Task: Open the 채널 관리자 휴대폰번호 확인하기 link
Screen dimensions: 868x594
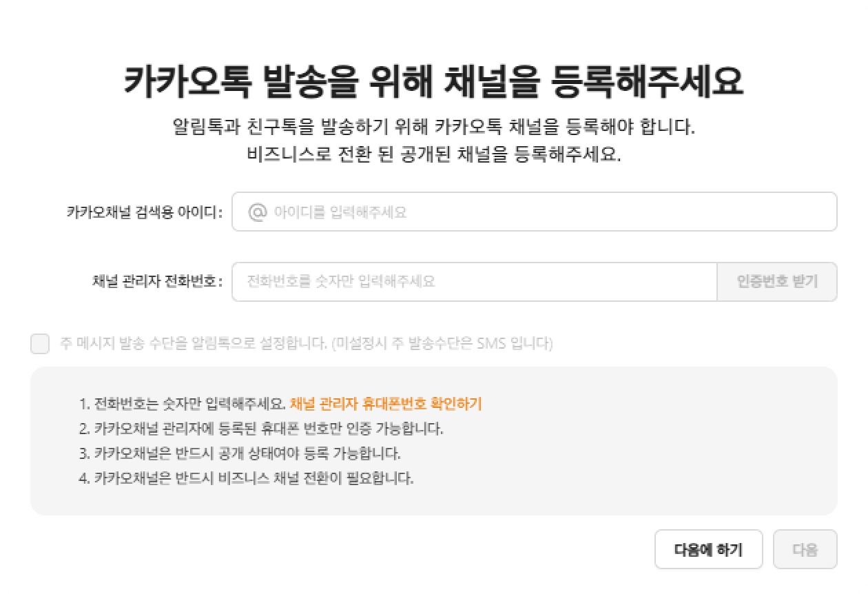Action: click(x=386, y=404)
